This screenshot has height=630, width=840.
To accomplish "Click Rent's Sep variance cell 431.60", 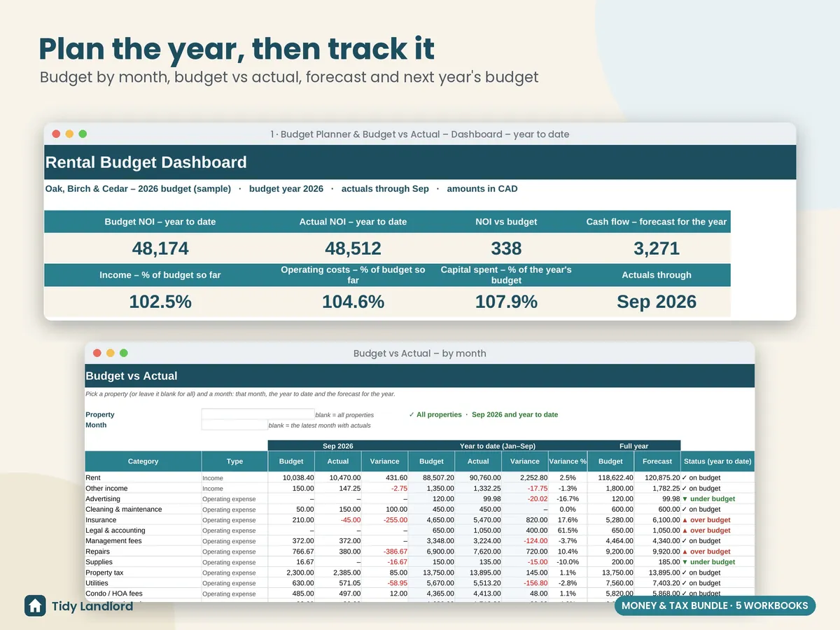I will coord(384,477).
